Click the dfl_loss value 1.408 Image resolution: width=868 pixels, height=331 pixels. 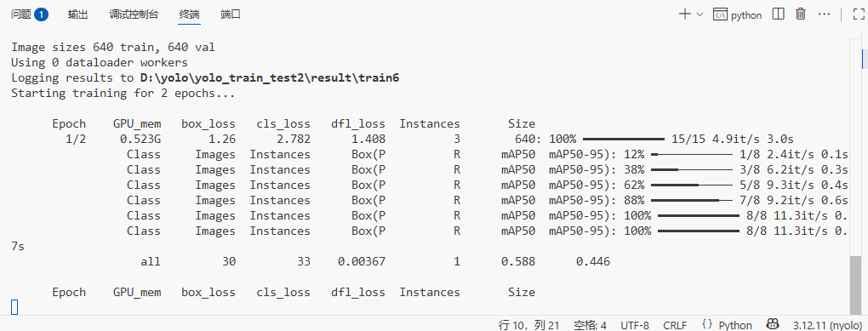coord(368,139)
